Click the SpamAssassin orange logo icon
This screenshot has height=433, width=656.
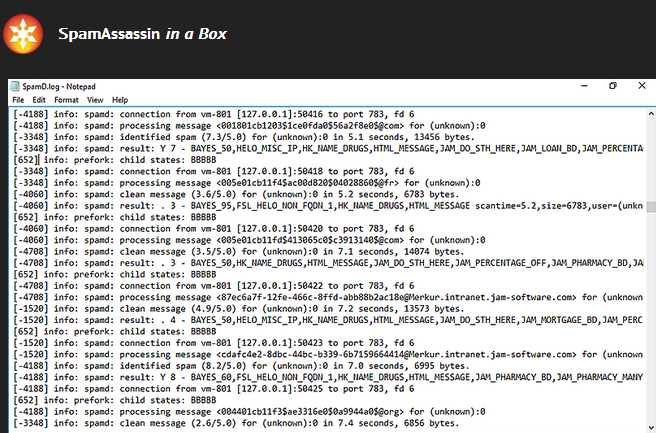pos(23,34)
